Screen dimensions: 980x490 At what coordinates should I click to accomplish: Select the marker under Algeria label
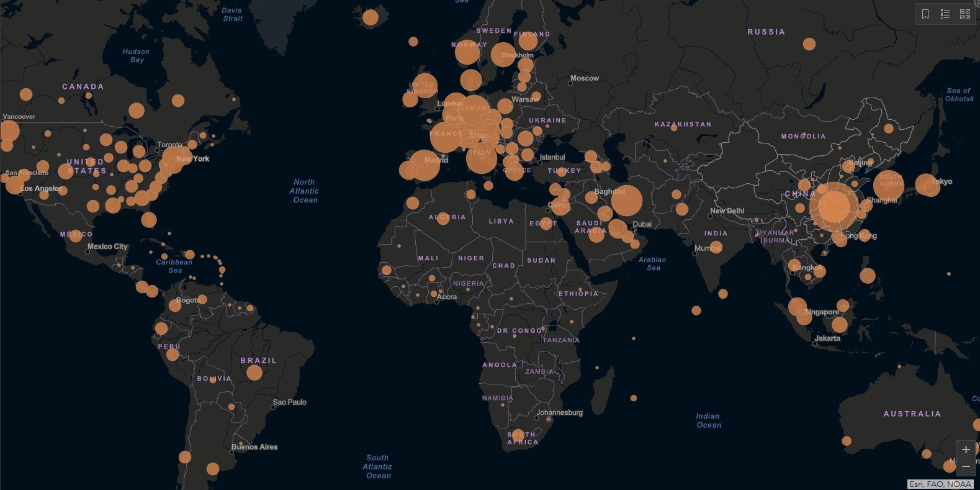(443, 219)
